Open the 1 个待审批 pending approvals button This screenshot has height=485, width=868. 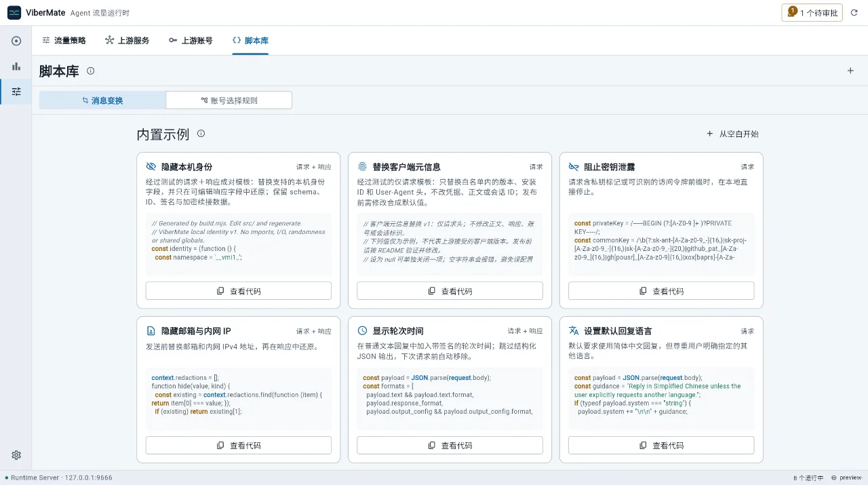(812, 13)
